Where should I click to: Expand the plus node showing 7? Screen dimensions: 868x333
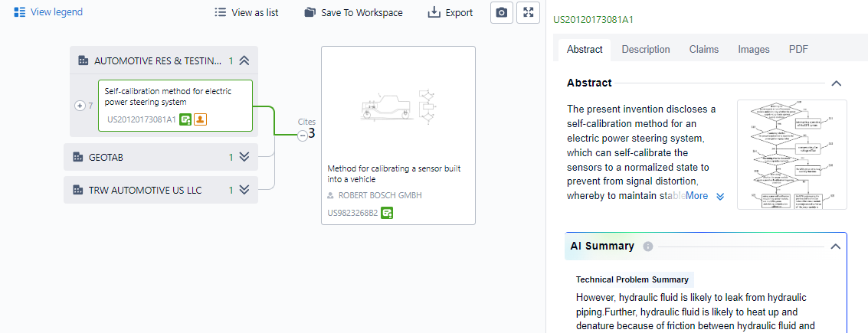point(80,106)
